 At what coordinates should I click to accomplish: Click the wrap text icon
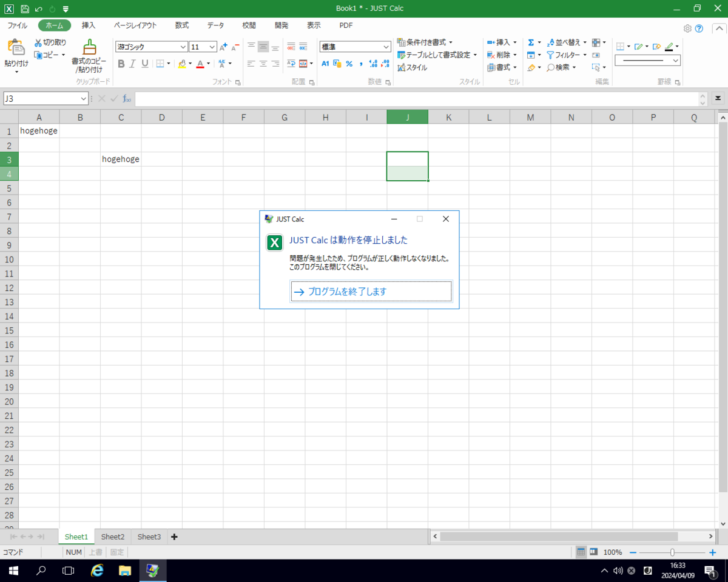coord(291,64)
